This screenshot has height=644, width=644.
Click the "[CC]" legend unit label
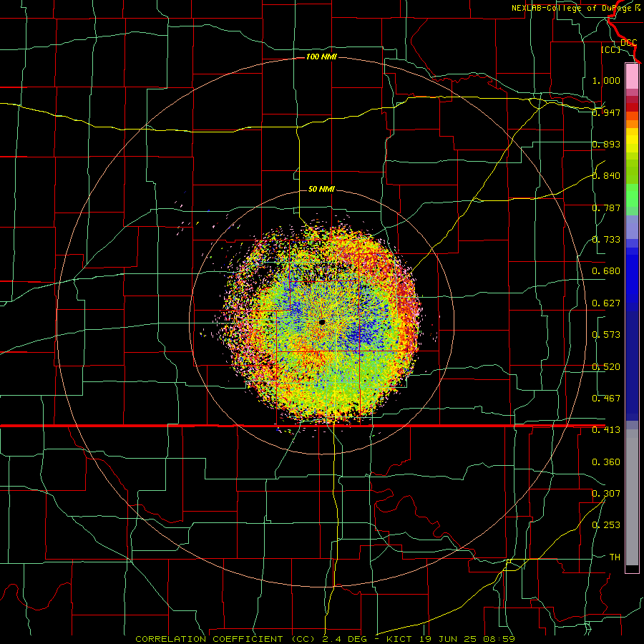610,49
